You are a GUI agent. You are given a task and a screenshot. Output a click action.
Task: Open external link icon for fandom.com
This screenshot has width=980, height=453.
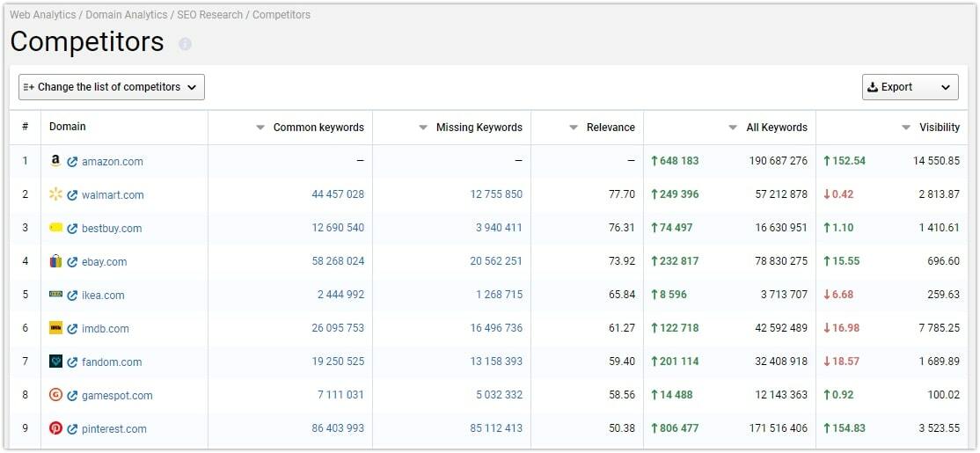[72, 362]
